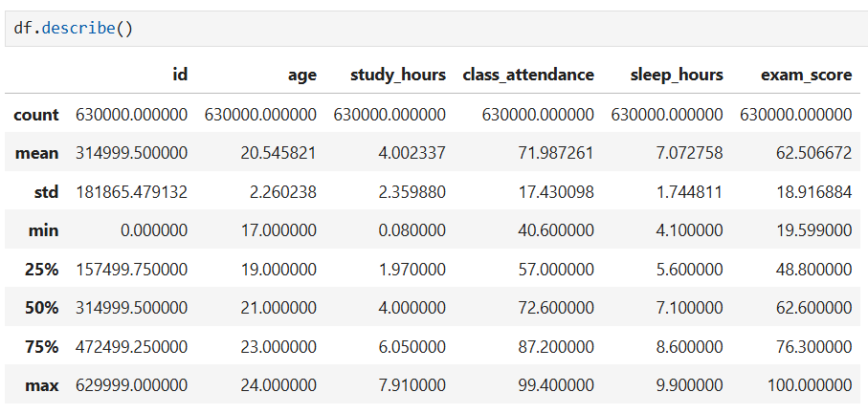The image size is (868, 414).
Task: Select the 'class_attendance' column header
Action: [528, 75]
